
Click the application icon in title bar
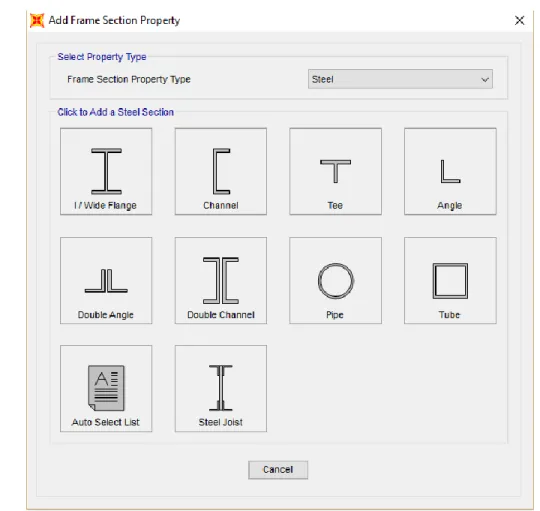(37, 20)
